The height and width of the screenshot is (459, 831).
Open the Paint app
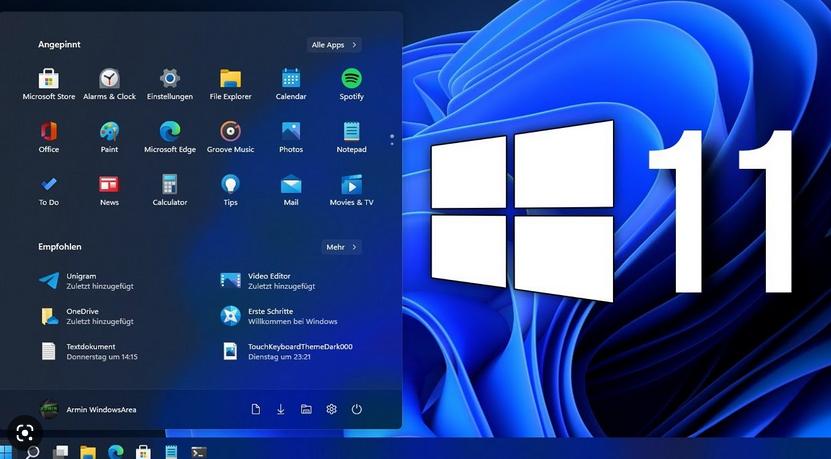[x=109, y=138]
